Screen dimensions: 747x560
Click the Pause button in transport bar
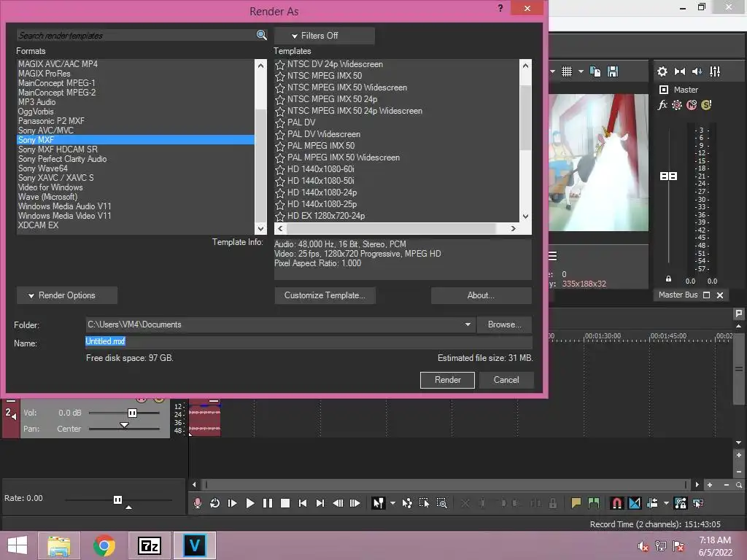click(x=268, y=503)
